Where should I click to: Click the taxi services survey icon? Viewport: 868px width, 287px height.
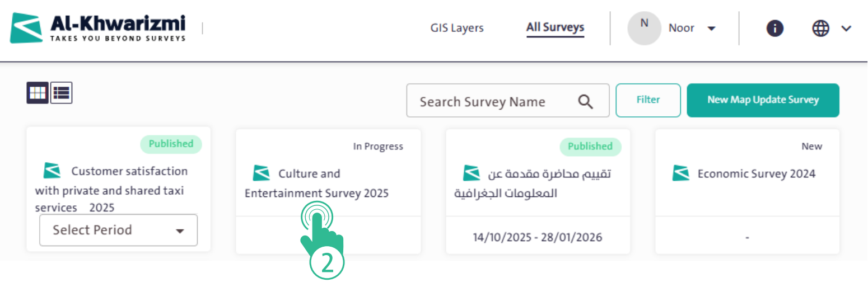click(52, 171)
